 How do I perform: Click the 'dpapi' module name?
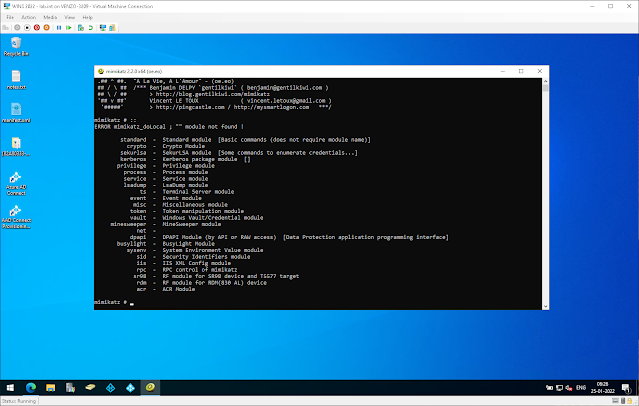(138, 237)
